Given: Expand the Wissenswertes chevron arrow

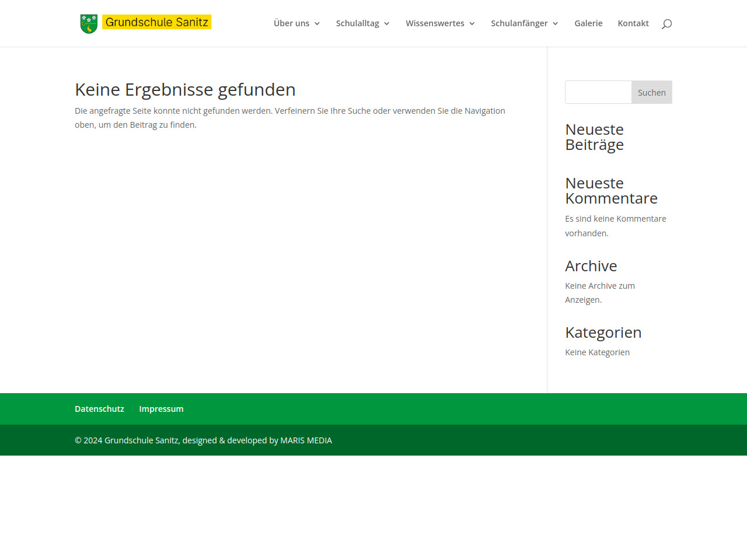Looking at the screenshot, I should (x=472, y=24).
